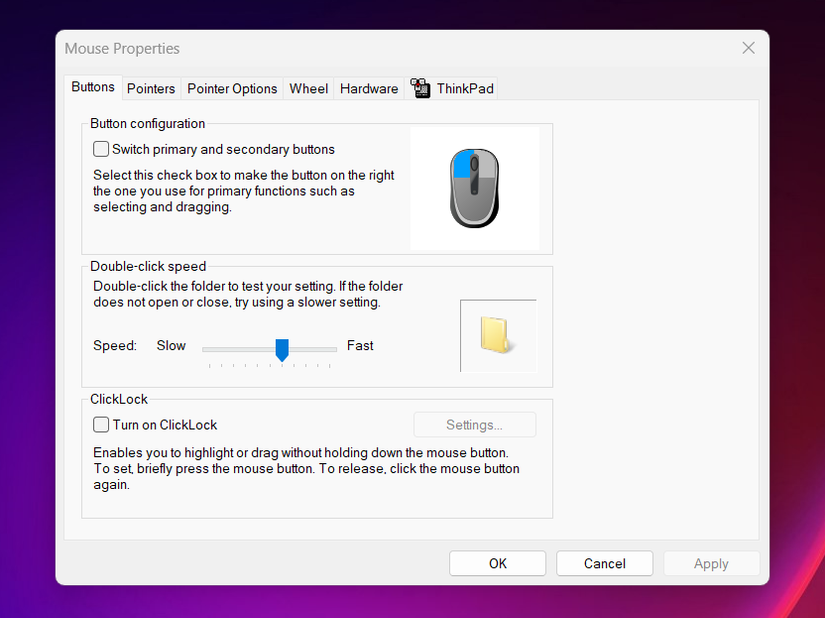Apply the mouse settings
The width and height of the screenshot is (825, 618).
pos(711,563)
